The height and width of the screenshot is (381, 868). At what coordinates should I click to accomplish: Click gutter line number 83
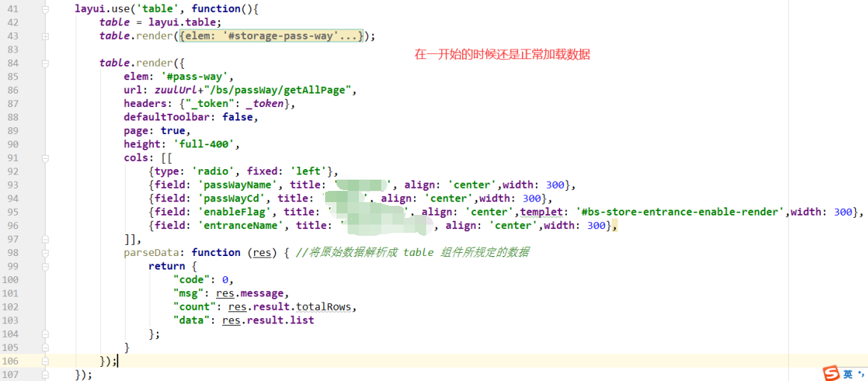pos(12,49)
